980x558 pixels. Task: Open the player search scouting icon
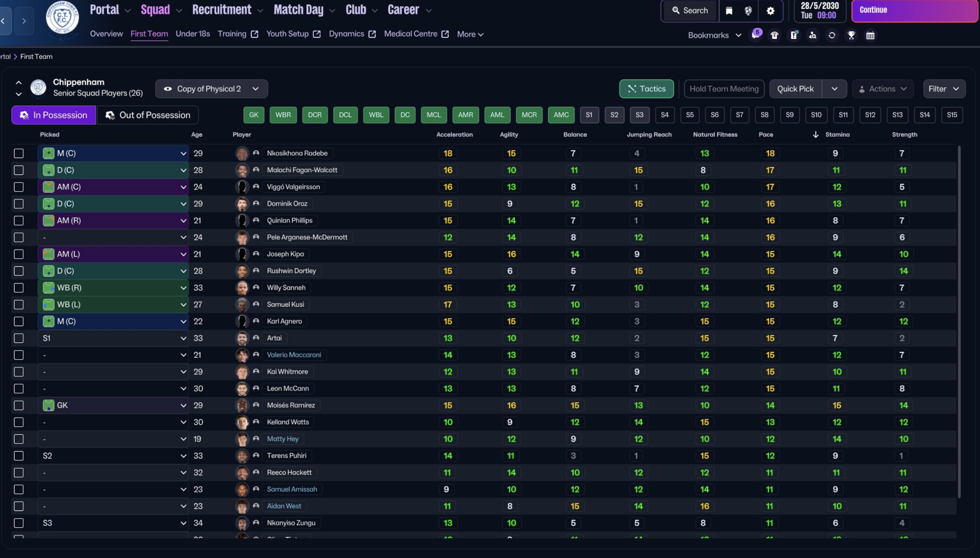tap(813, 35)
